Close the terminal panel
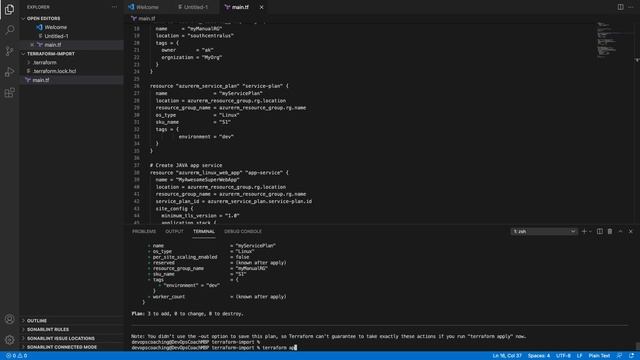This screenshot has height=360, width=640. 631,231
